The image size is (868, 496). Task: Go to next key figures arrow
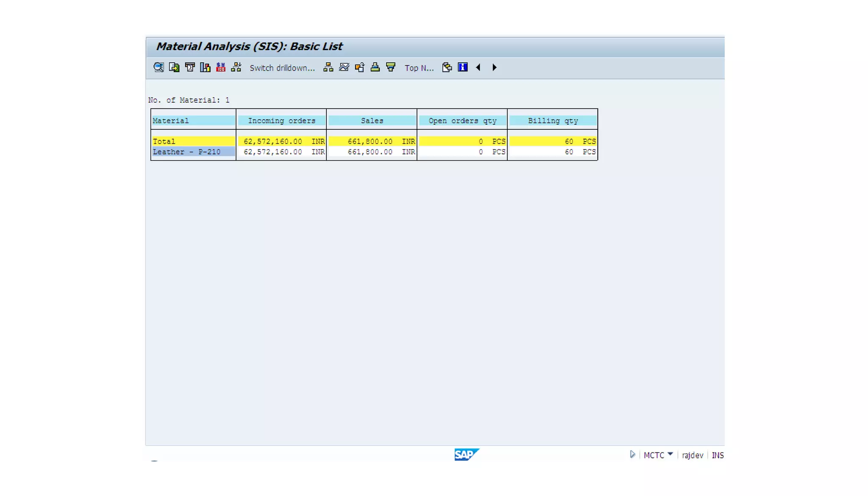(494, 67)
